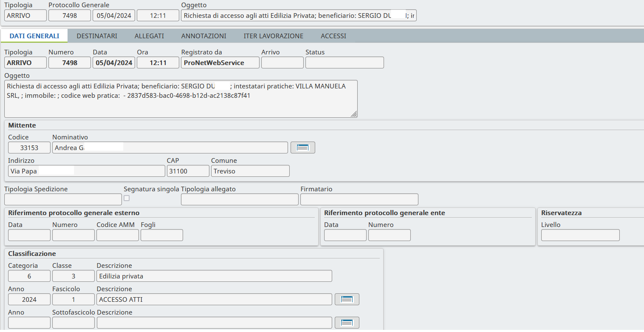Open the Mittente lookup list icon
644x332 pixels.
[x=302, y=148]
